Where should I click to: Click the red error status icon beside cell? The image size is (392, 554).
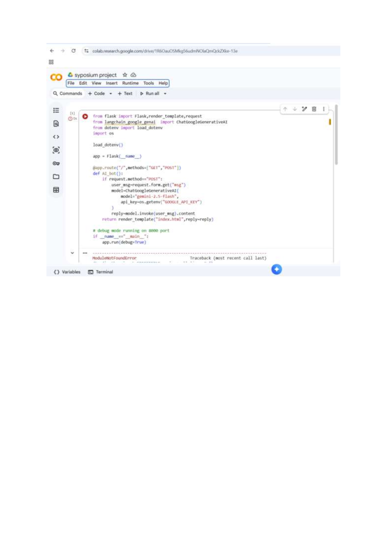click(70, 119)
